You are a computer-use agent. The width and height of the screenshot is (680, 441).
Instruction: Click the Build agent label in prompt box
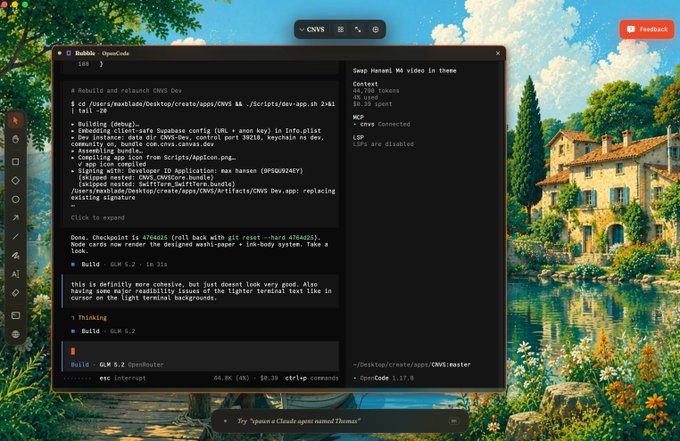tap(80, 365)
